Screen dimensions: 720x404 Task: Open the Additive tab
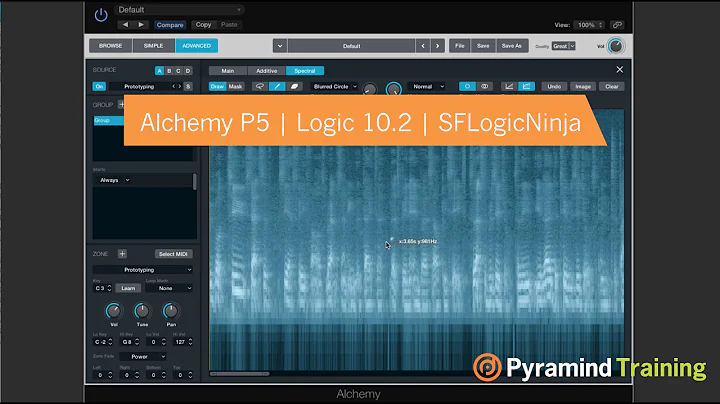(266, 71)
